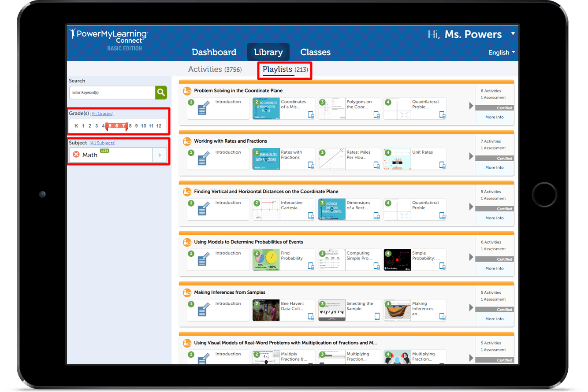Select grade 11 in the grade filter

coord(151,126)
